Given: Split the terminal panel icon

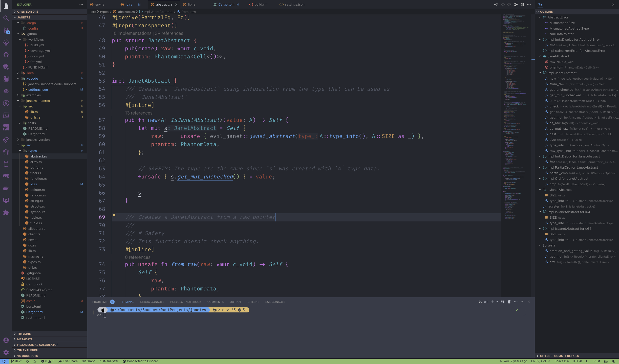Looking at the screenshot, I should (x=503, y=302).
